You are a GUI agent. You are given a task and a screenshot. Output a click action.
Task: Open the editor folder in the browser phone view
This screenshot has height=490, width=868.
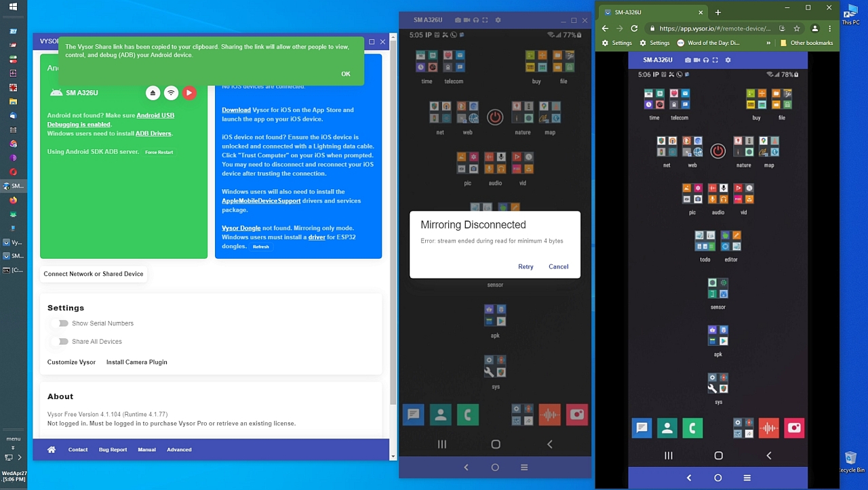tap(731, 241)
